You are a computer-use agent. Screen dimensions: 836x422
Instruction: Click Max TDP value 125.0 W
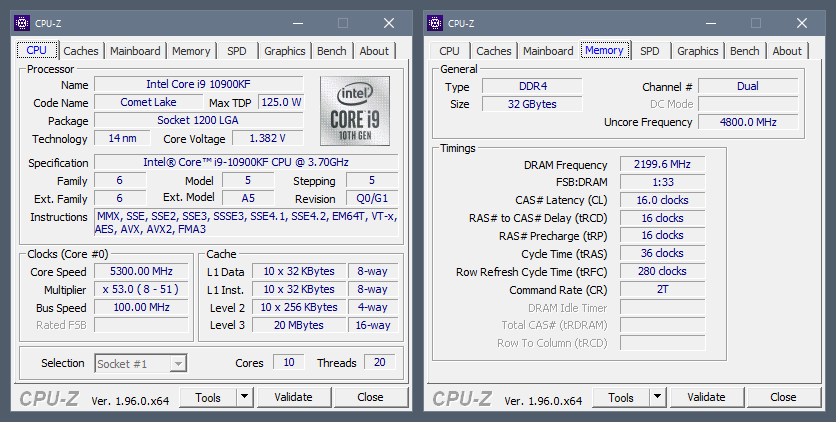pyautogui.click(x=281, y=102)
